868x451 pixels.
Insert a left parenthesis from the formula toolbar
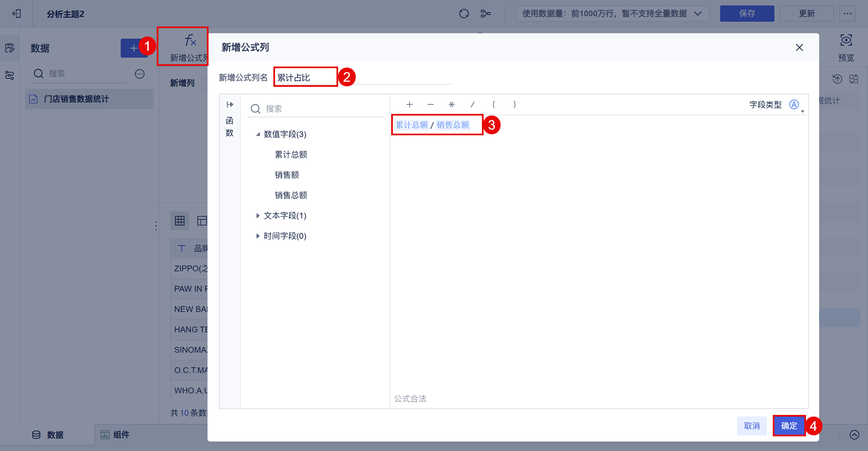[x=493, y=104]
